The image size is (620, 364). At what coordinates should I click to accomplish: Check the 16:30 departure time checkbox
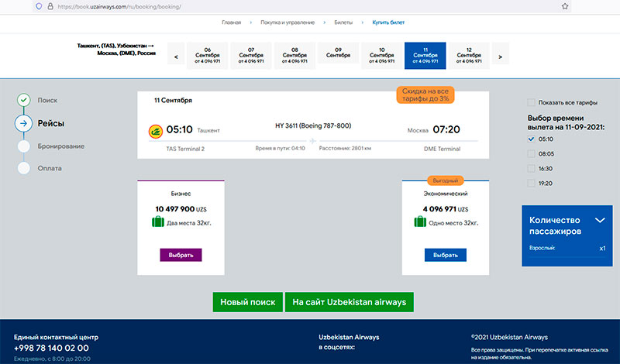pyautogui.click(x=531, y=168)
